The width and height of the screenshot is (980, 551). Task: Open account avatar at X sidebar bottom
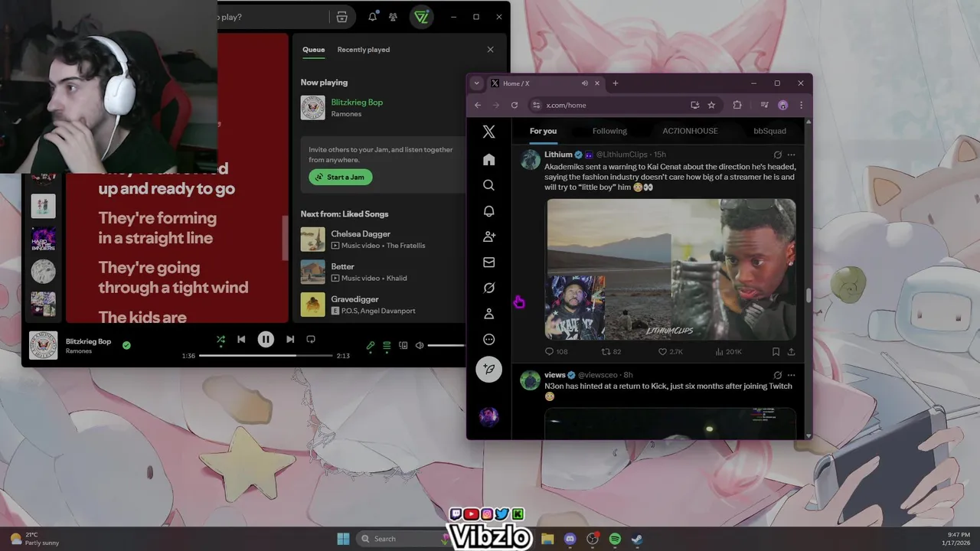[x=488, y=416]
